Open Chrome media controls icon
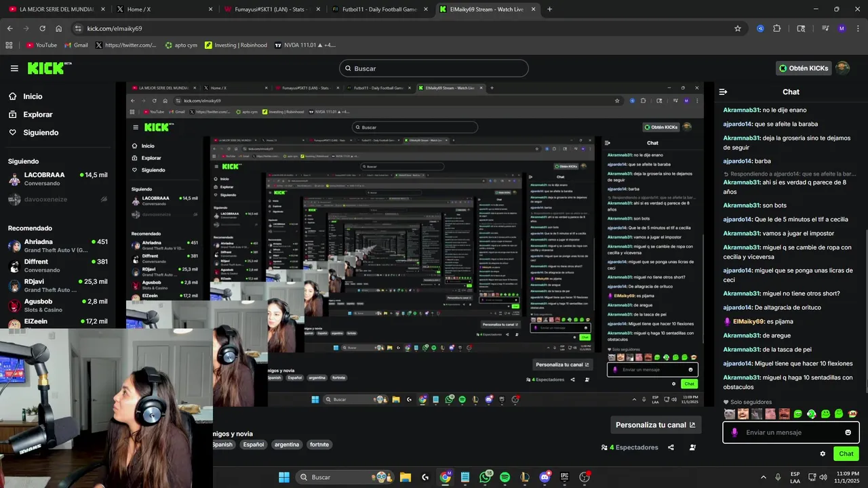This screenshot has height=488, width=868. [825, 28]
